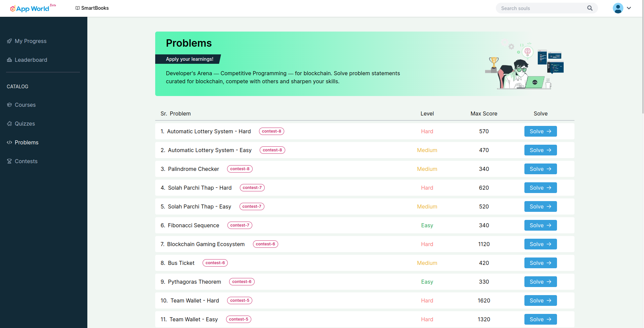Click the Contests hourglass icon

click(9, 161)
